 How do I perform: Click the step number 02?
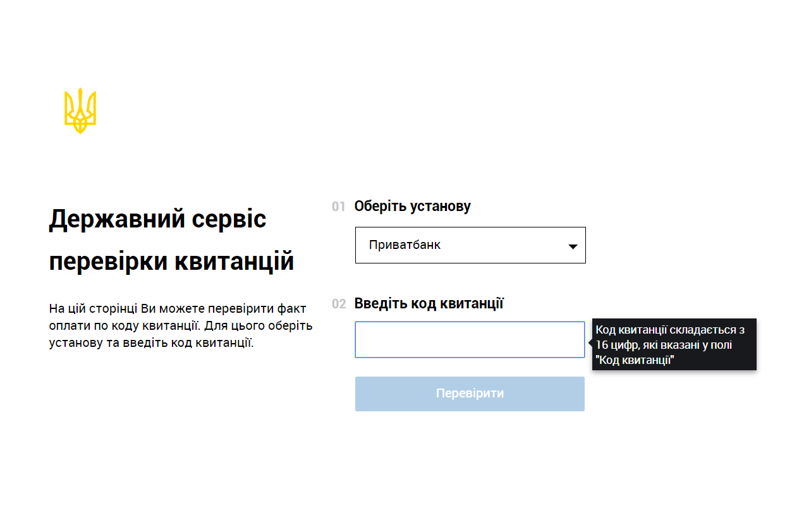click(339, 304)
